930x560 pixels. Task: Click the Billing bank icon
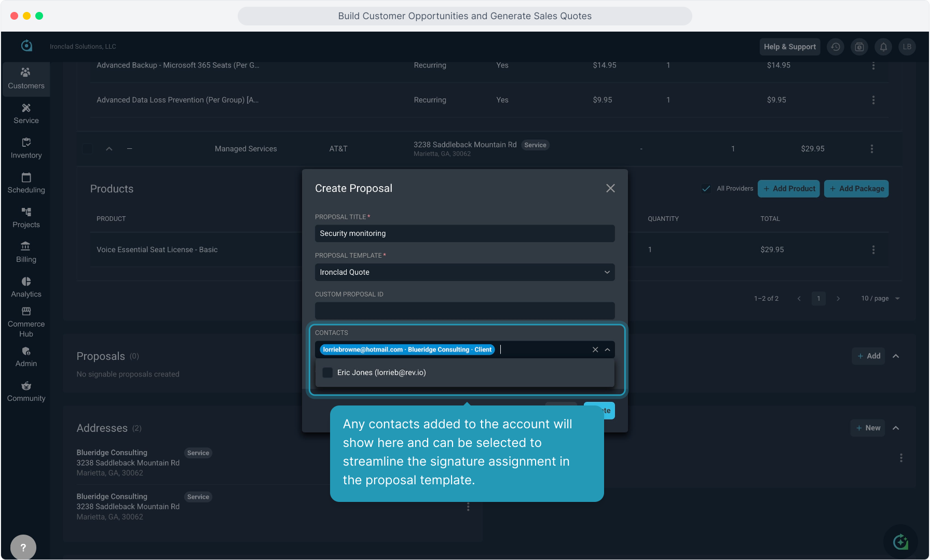(26, 246)
